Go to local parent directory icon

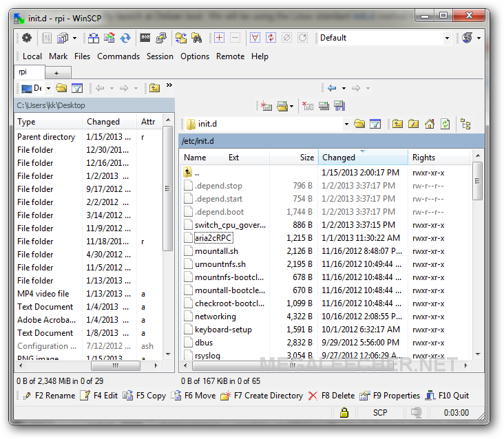pos(155,87)
